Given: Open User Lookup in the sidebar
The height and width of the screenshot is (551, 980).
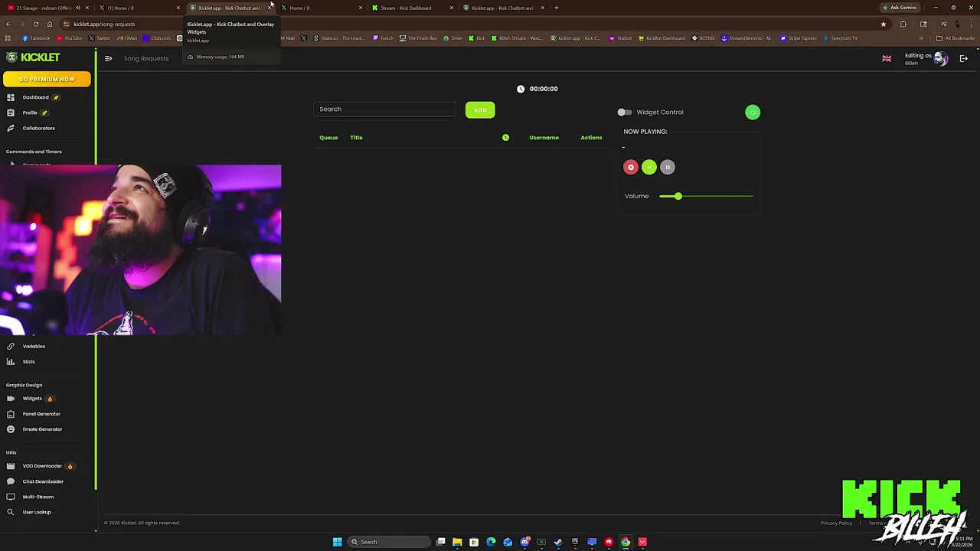Looking at the screenshot, I should coord(37,512).
